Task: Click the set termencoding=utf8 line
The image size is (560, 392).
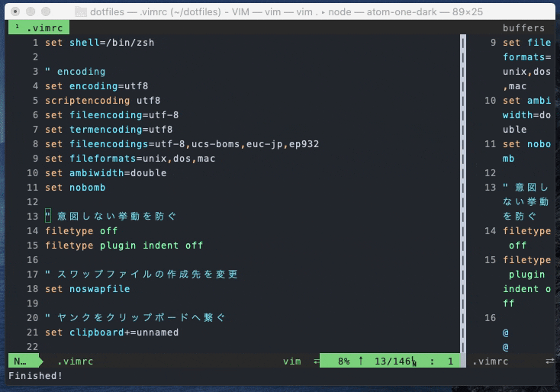Action: pos(108,129)
